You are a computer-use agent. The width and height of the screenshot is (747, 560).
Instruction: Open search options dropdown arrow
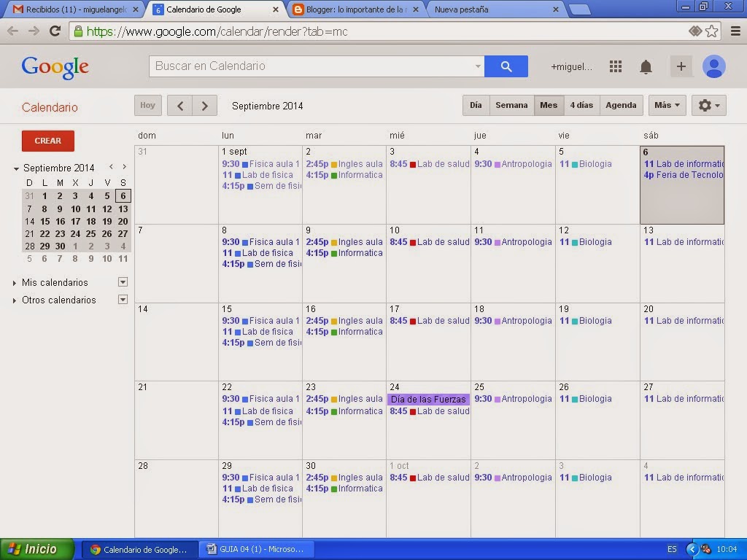click(x=478, y=66)
